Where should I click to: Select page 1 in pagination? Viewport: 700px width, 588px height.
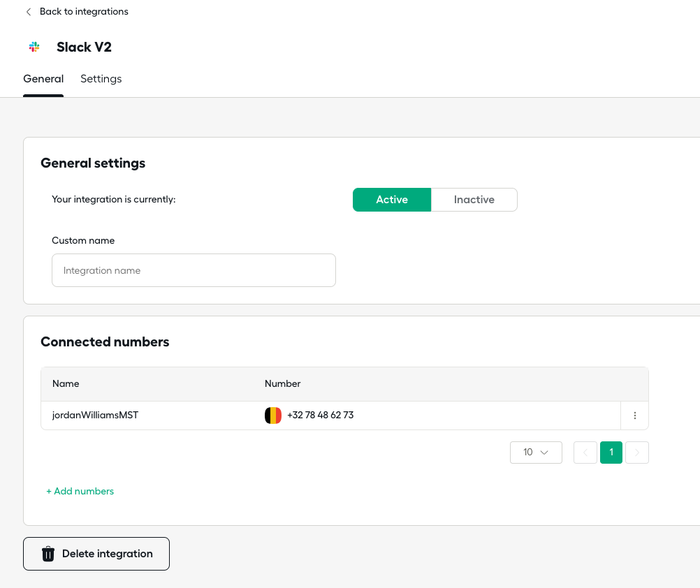coord(611,453)
